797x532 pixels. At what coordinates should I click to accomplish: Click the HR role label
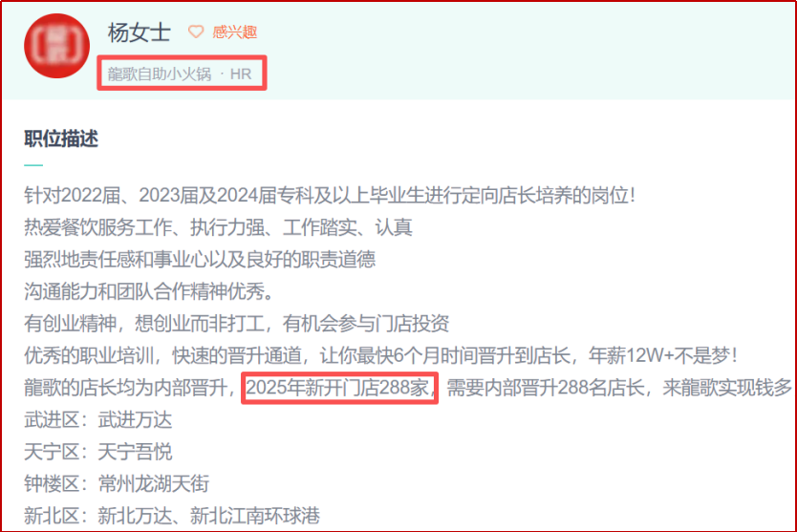(241, 74)
